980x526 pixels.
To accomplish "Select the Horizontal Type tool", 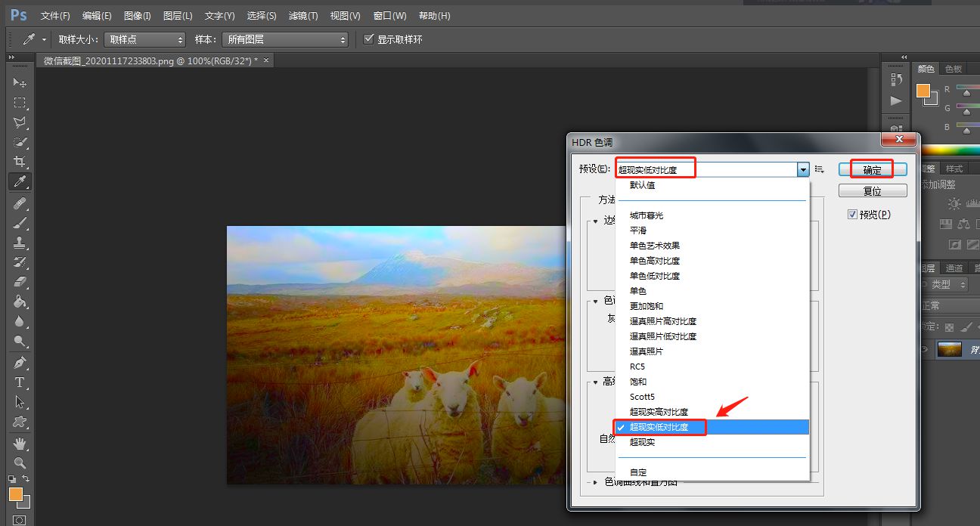I will tap(20, 382).
